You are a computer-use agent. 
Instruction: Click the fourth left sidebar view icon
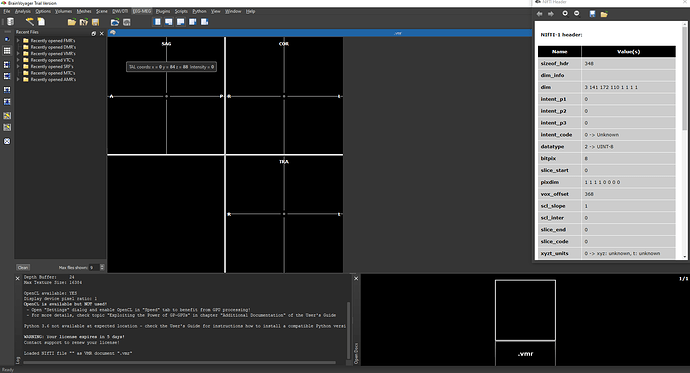click(7, 76)
